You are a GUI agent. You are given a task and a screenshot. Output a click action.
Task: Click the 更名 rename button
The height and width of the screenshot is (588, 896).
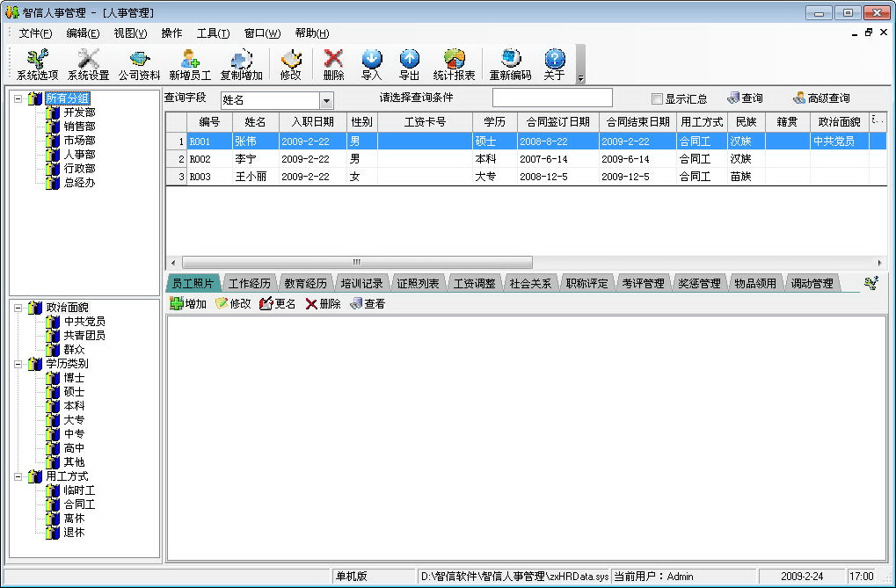[x=277, y=304]
